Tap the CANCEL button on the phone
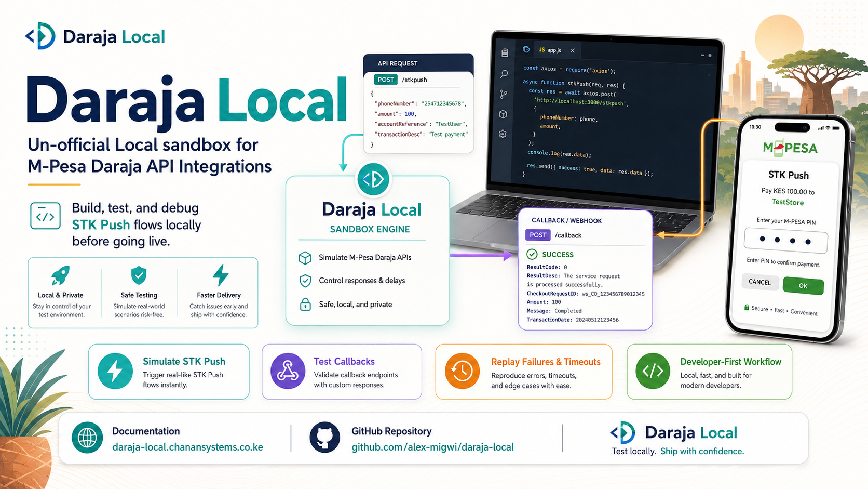The width and height of the screenshot is (868, 489). click(x=759, y=282)
